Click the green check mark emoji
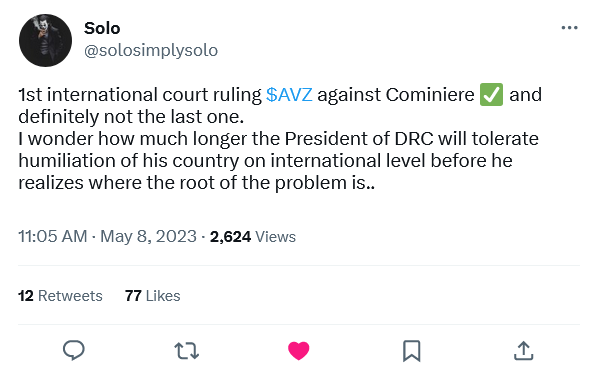Screen dimensions: 598x376 (x=491, y=94)
